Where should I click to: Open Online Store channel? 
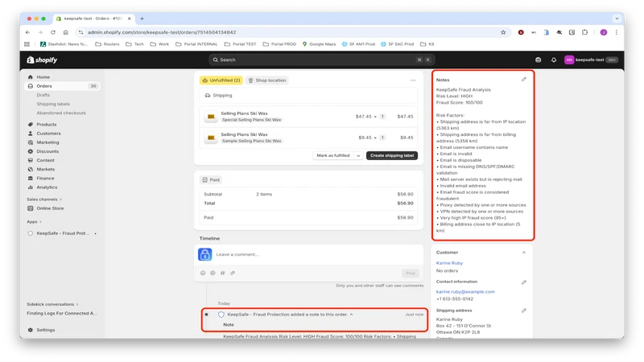point(50,208)
